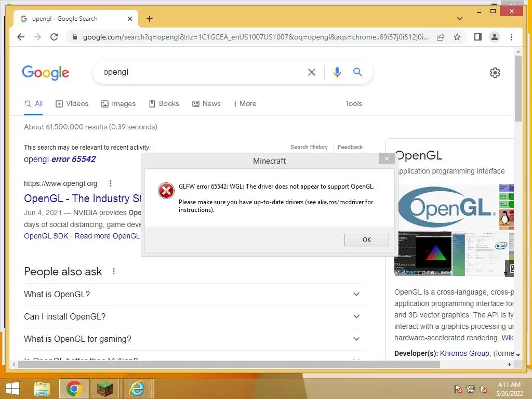Clear the search box with the X
532x399 pixels.
point(312,72)
